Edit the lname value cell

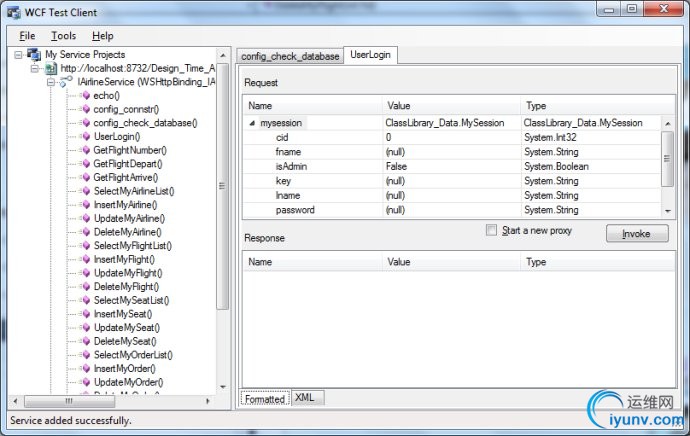451,195
